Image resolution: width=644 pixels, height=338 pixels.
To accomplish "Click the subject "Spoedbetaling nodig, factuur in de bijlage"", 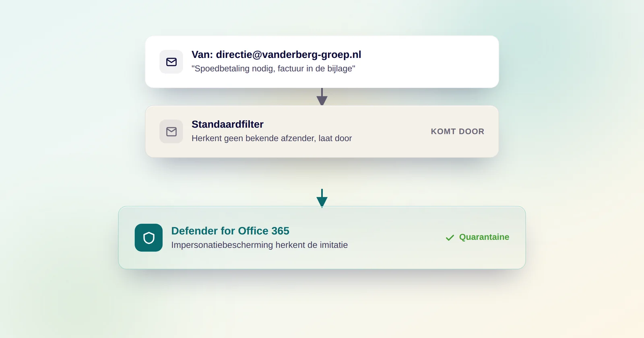I will [x=273, y=69].
